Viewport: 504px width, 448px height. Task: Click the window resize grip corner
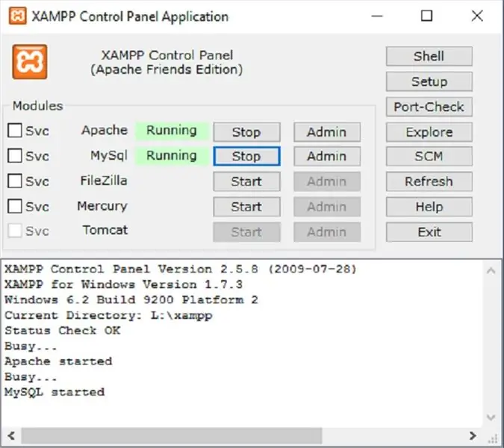pos(493,438)
